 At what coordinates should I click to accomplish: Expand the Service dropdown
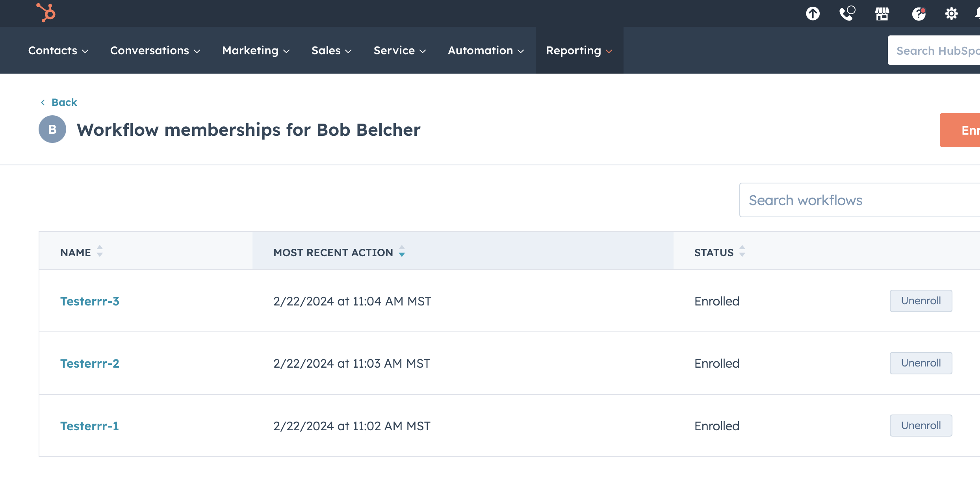tap(399, 50)
